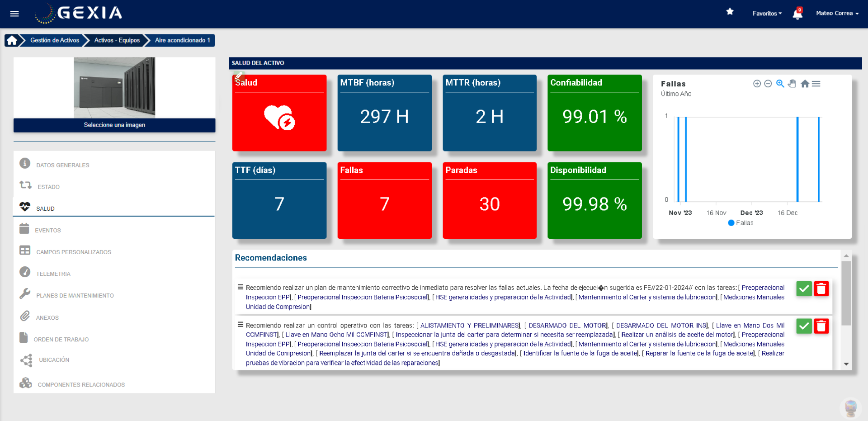Click the star favorites icon

tap(730, 12)
